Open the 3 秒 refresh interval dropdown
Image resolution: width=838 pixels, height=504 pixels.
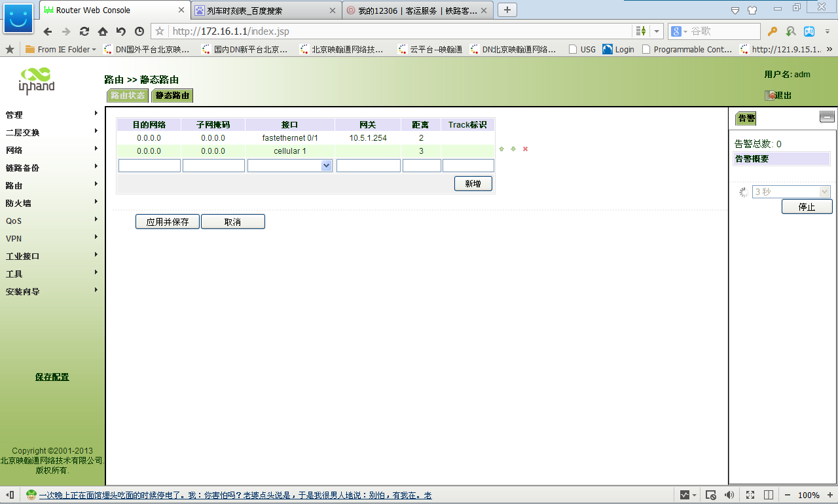click(824, 192)
